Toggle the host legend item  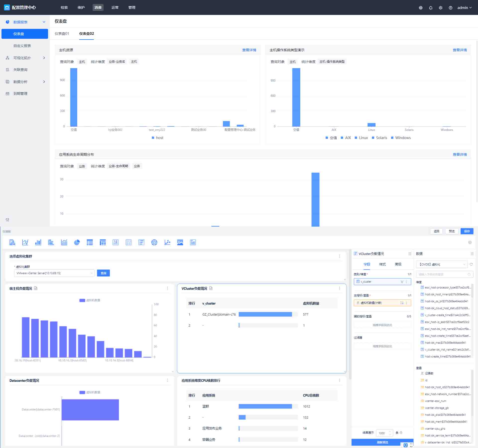[x=158, y=138]
